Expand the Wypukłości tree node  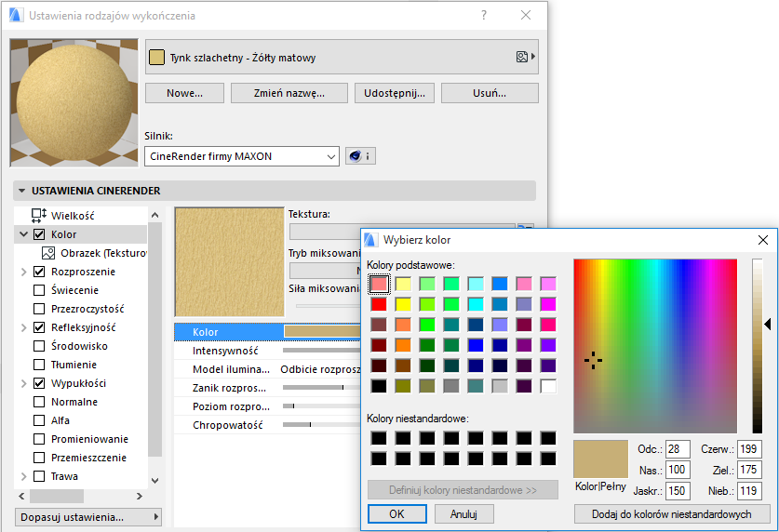[x=23, y=383]
